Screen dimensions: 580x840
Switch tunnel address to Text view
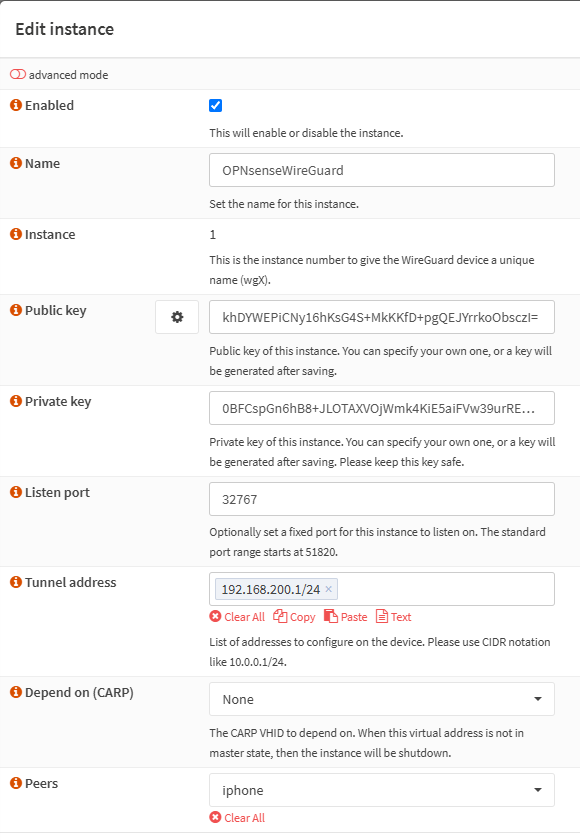(394, 617)
